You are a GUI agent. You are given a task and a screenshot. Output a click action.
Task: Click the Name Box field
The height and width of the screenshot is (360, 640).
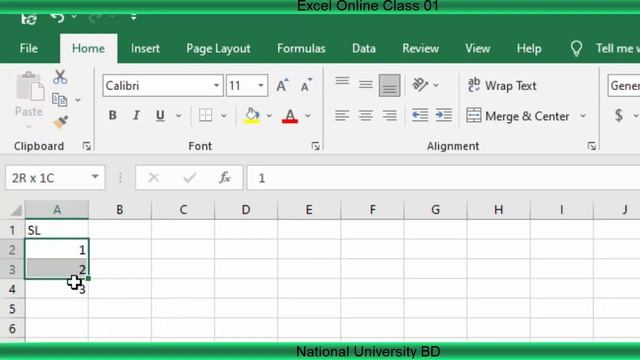click(x=48, y=178)
